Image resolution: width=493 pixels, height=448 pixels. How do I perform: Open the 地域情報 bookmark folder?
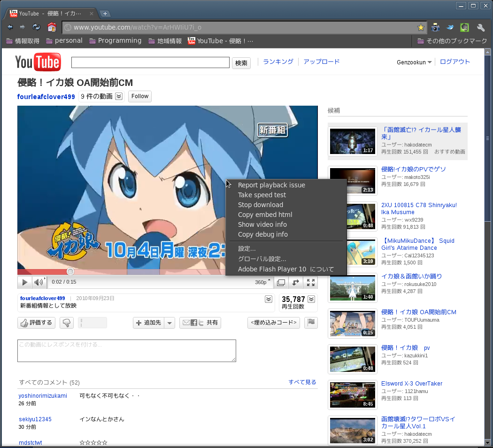165,41
